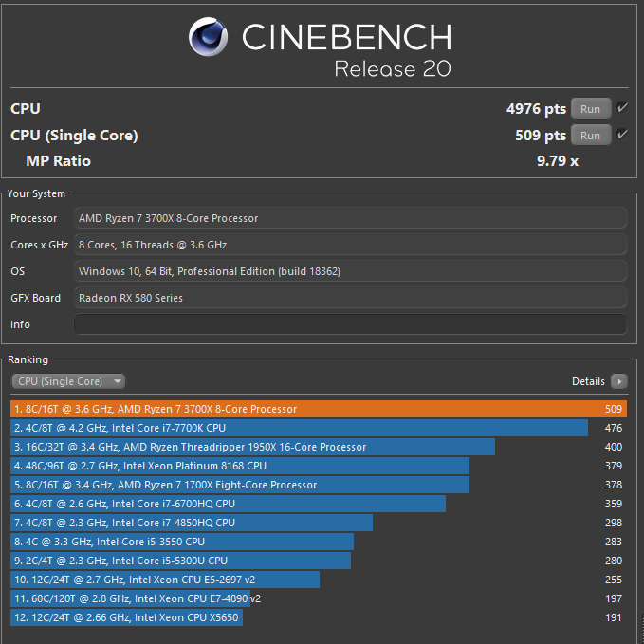Select the Core i5-3550 ranking row
The width and height of the screenshot is (644, 644).
click(x=319, y=542)
